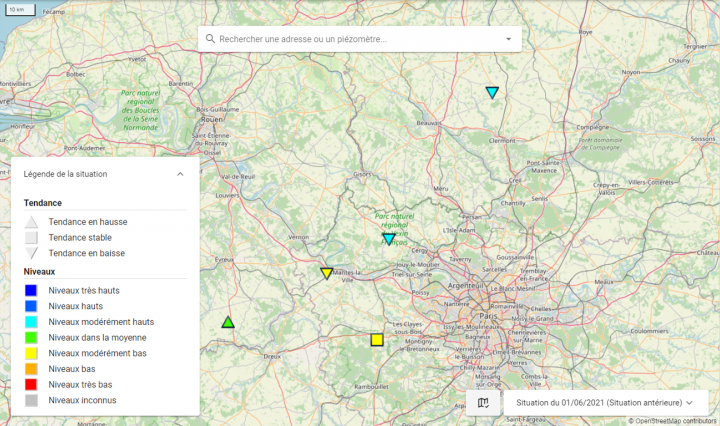
Task: Click the 'Tendance en hausse' triangle icon
Action: tap(32, 222)
